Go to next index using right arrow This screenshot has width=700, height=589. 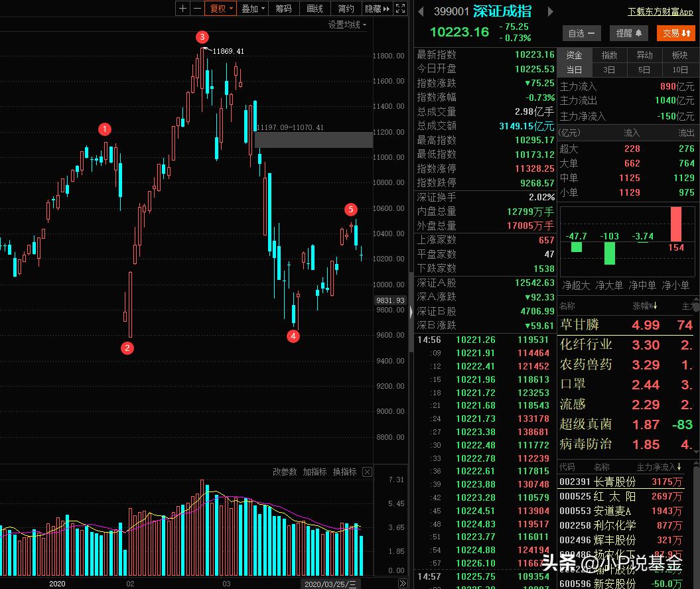pos(551,11)
